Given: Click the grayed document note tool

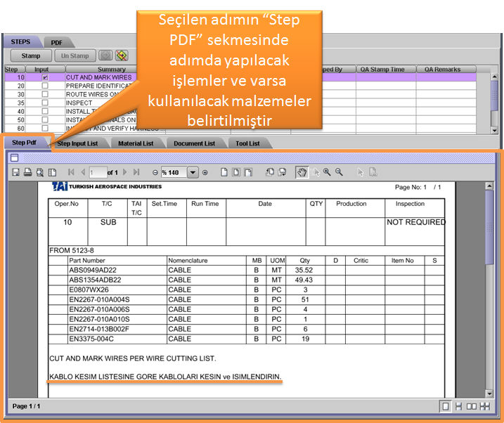Looking at the screenshot, I should tap(373, 172).
